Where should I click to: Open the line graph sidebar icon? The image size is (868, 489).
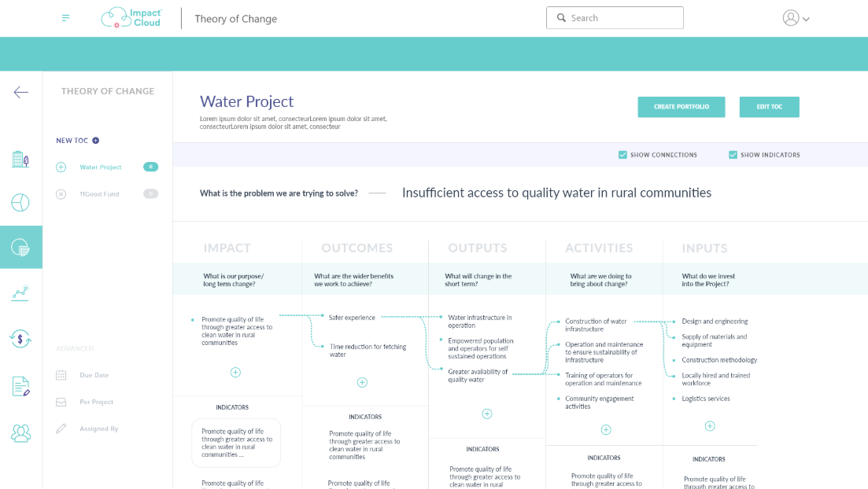pyautogui.click(x=20, y=294)
